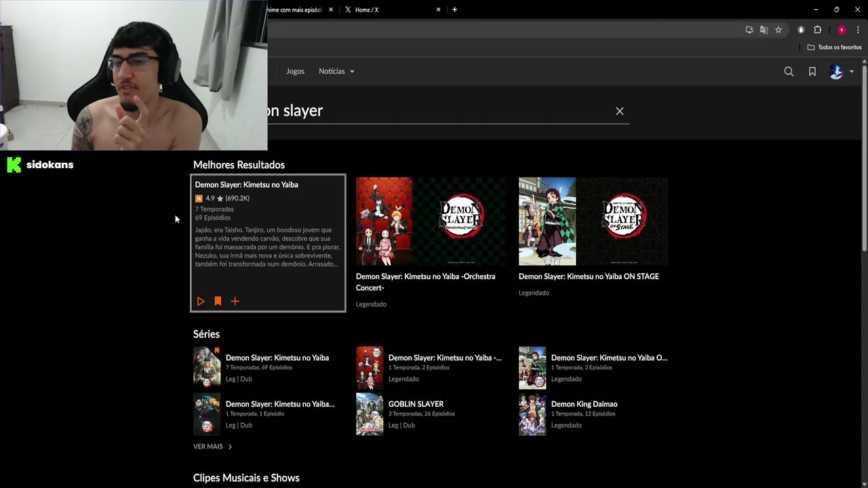
Task: Clear the search field with the X
Action: (x=619, y=111)
